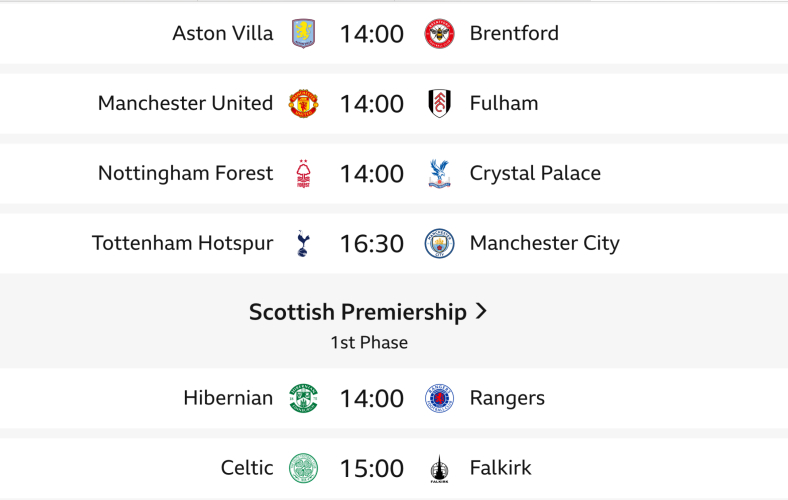Click the Crystal Palace team name
Screen dimensions: 788x500
pos(535,173)
